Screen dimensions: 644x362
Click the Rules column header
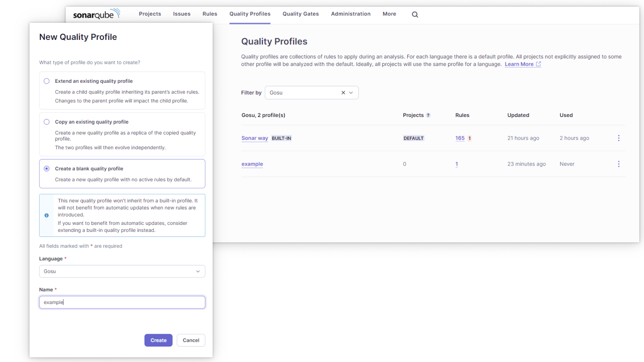tap(462, 115)
